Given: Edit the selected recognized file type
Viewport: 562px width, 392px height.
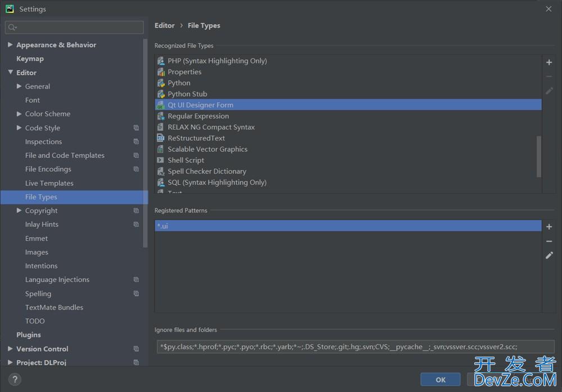Looking at the screenshot, I should point(549,91).
